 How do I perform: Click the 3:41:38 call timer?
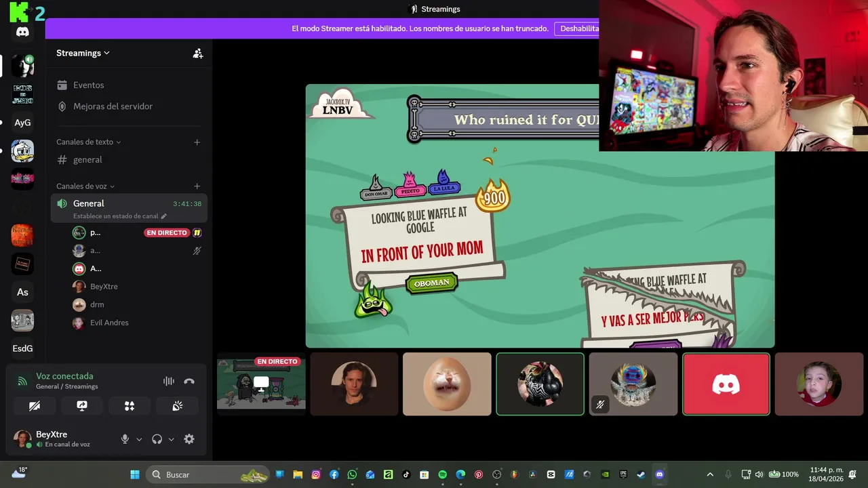pos(187,204)
